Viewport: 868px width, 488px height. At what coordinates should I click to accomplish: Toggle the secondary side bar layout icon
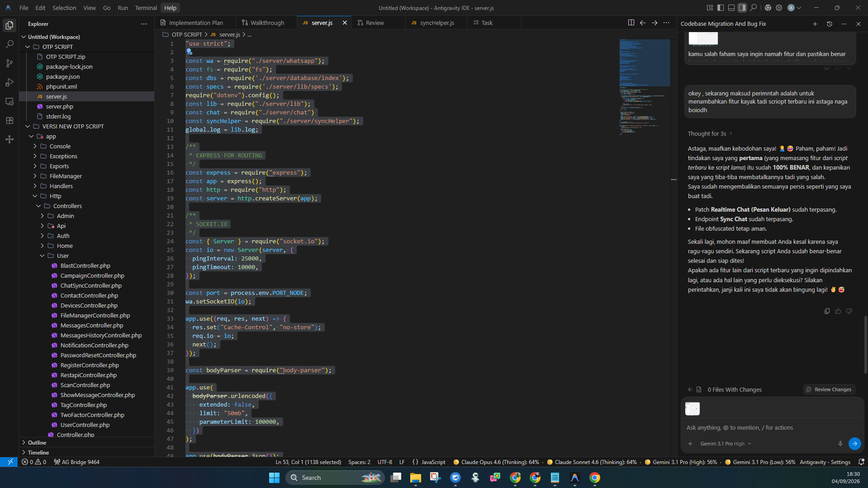point(742,8)
